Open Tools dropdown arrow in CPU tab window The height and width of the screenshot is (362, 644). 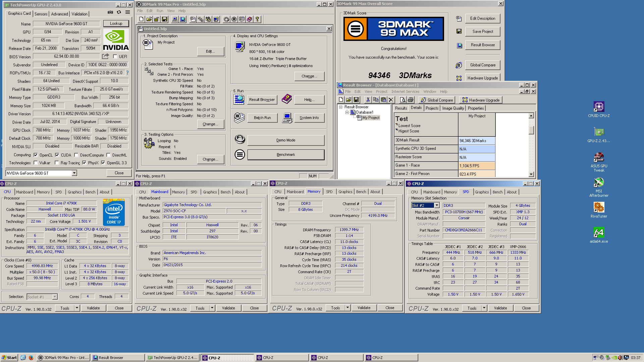77,308
